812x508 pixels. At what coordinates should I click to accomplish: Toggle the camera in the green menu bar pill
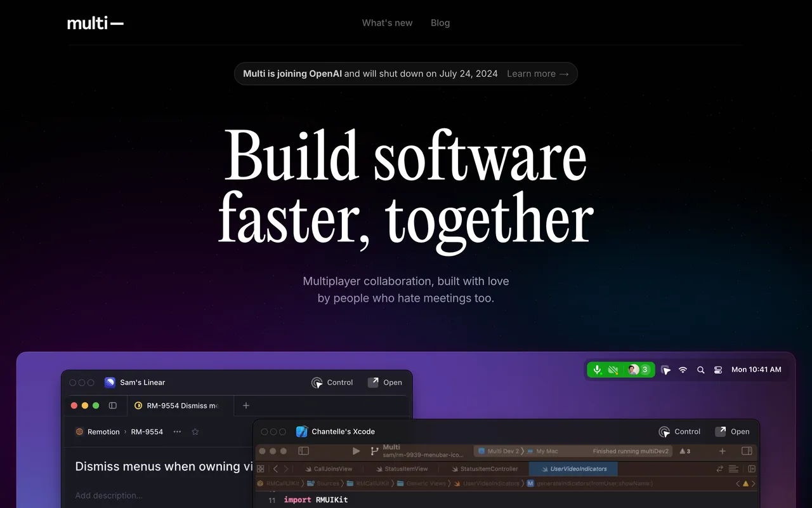click(x=613, y=370)
